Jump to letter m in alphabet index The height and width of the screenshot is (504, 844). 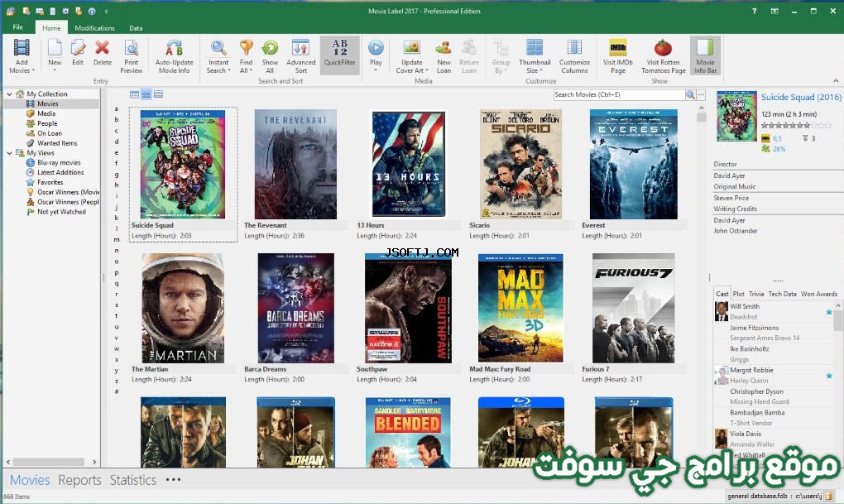pos(117,239)
